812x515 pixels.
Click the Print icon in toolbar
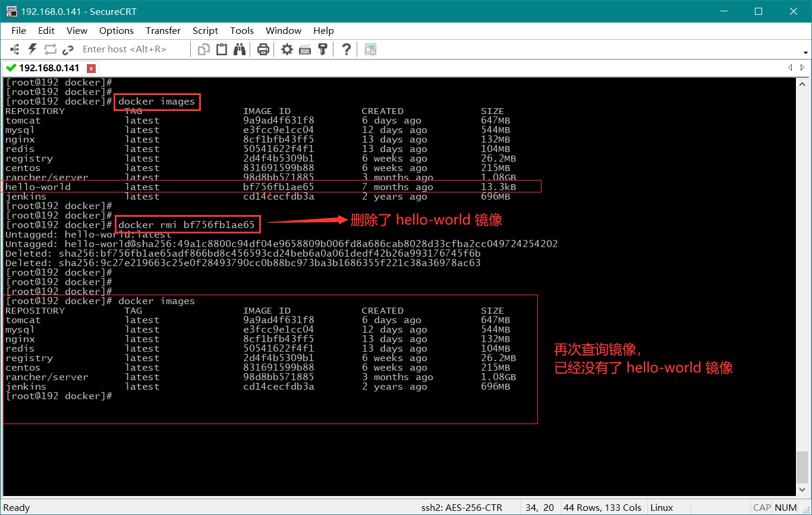pyautogui.click(x=263, y=49)
